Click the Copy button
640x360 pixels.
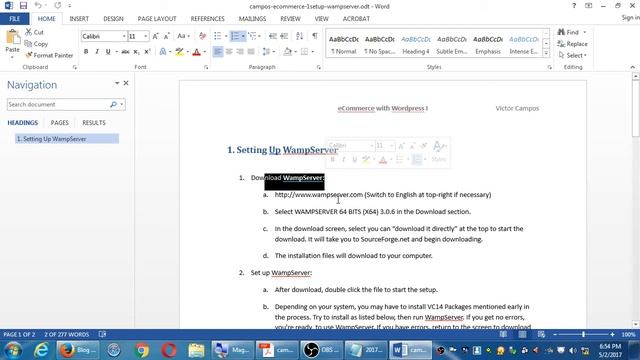pyautogui.click(x=36, y=44)
